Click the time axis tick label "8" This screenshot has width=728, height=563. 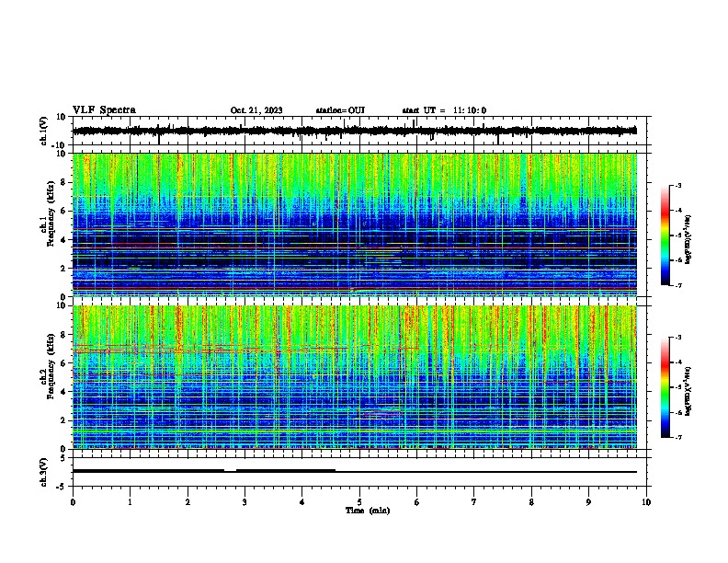click(531, 502)
